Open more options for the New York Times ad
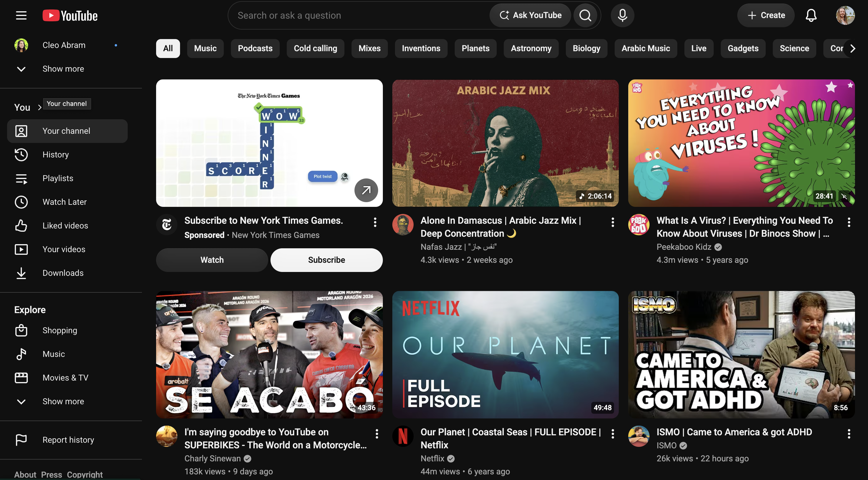 pyautogui.click(x=375, y=222)
